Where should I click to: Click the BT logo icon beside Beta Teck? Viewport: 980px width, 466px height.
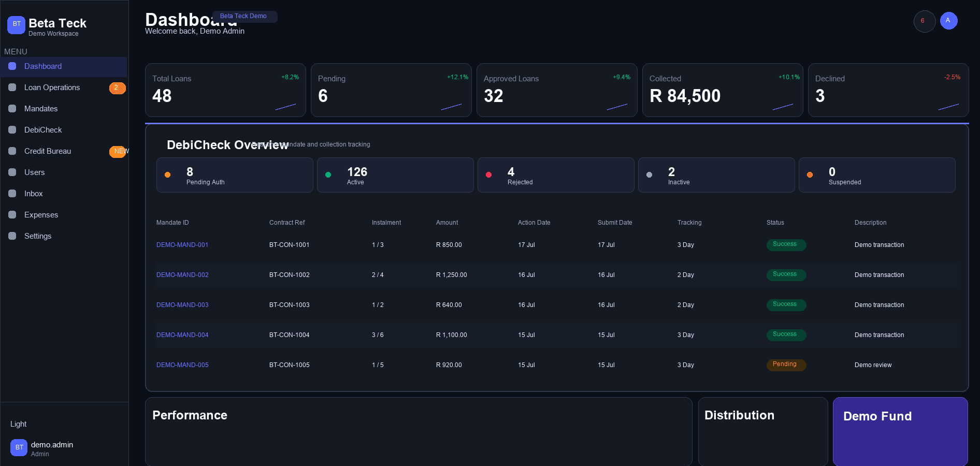point(16,24)
